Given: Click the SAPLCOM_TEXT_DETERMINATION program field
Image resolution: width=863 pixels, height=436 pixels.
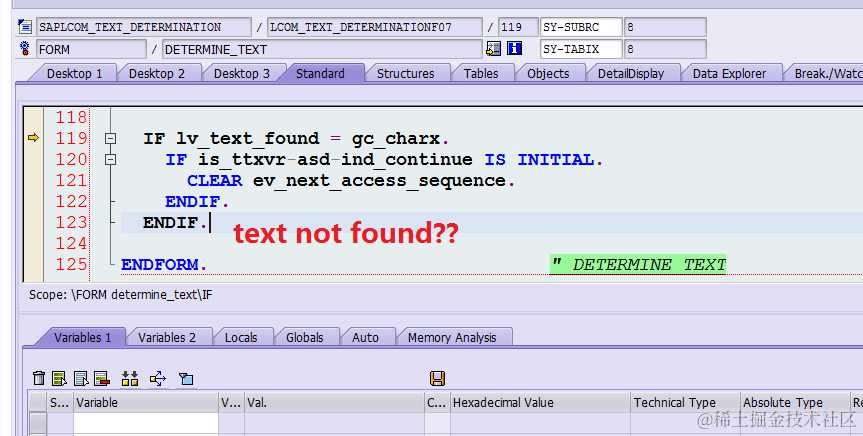Looking at the screenshot, I should 144,27.
